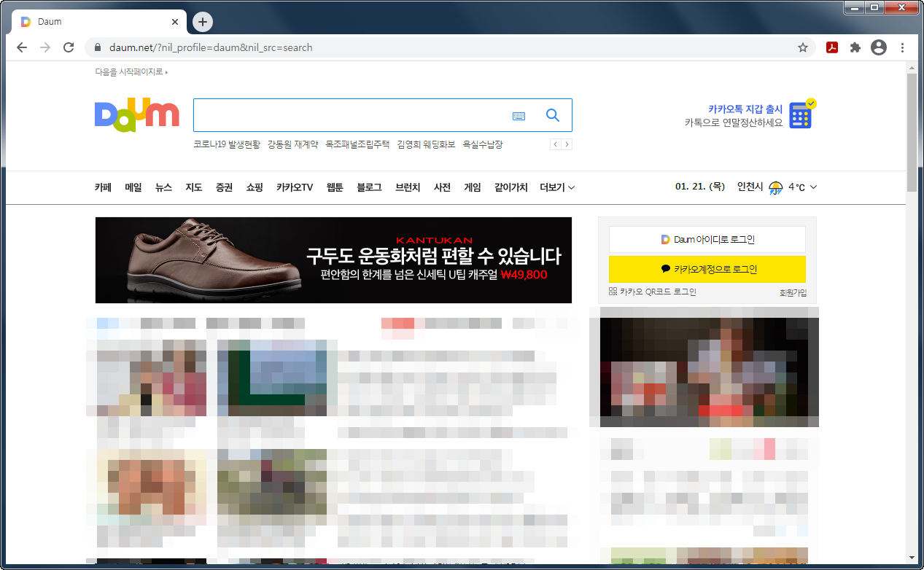The width and height of the screenshot is (924, 570).
Task: Reload the page with refresh icon
Action: (69, 47)
